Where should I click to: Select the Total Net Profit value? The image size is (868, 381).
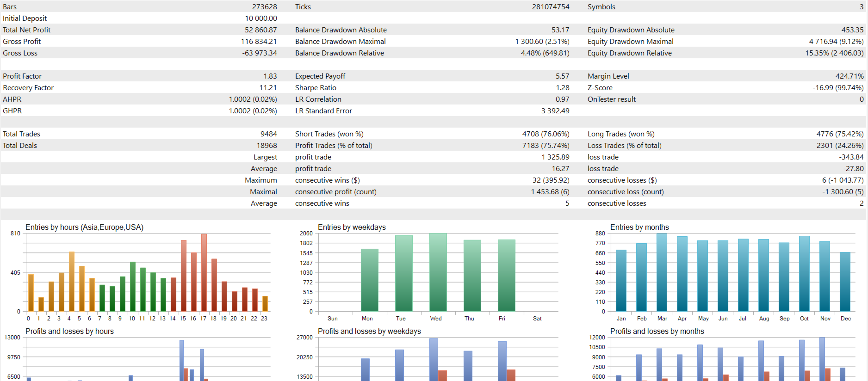(260, 30)
